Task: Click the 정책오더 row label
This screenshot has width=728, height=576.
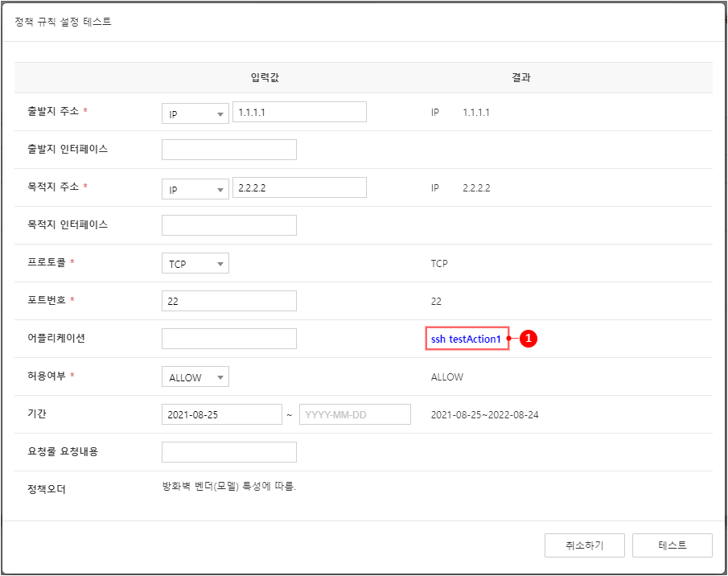Action: 47,489
